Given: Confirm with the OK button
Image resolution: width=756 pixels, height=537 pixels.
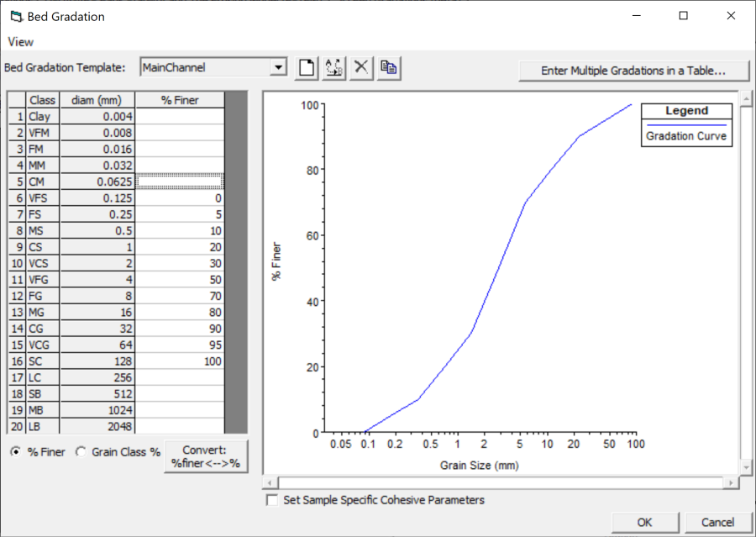Looking at the screenshot, I should [x=644, y=523].
